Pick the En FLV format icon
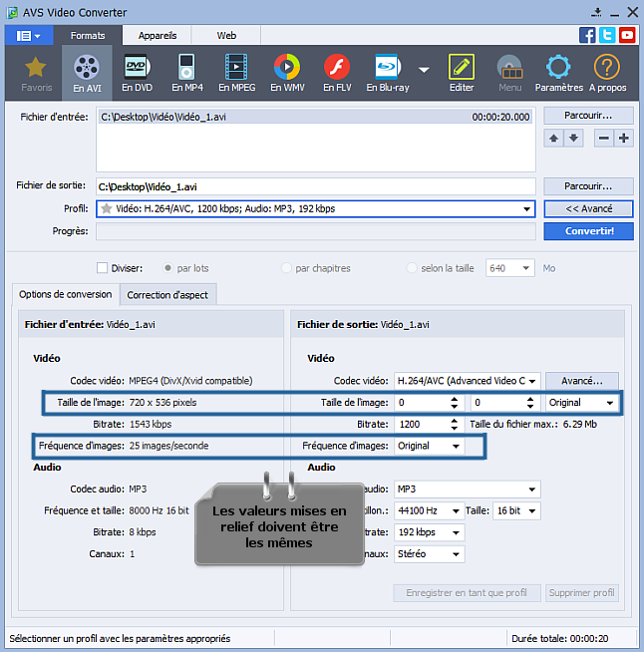The height and width of the screenshot is (652, 644). [336, 73]
